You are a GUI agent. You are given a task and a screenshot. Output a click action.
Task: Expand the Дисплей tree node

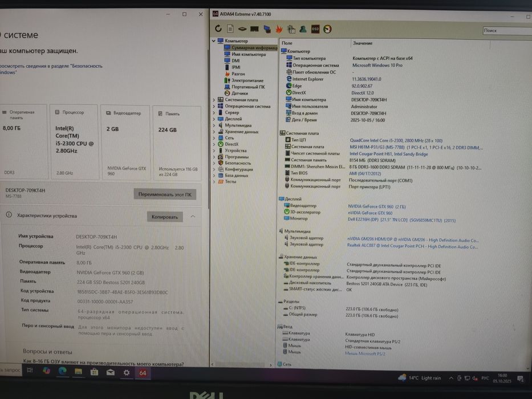[214, 119]
